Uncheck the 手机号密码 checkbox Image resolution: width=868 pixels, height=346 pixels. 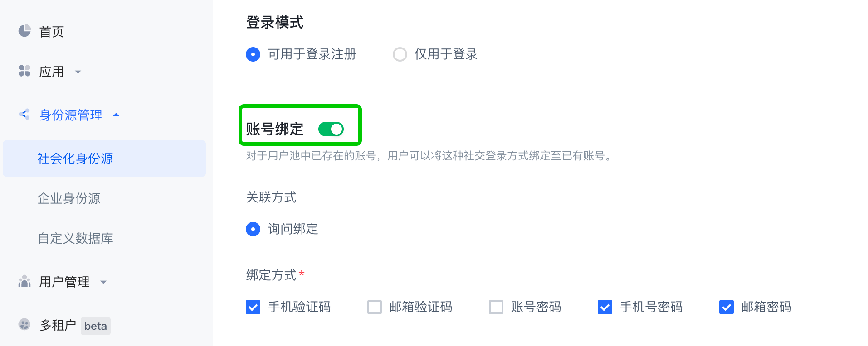coord(605,307)
